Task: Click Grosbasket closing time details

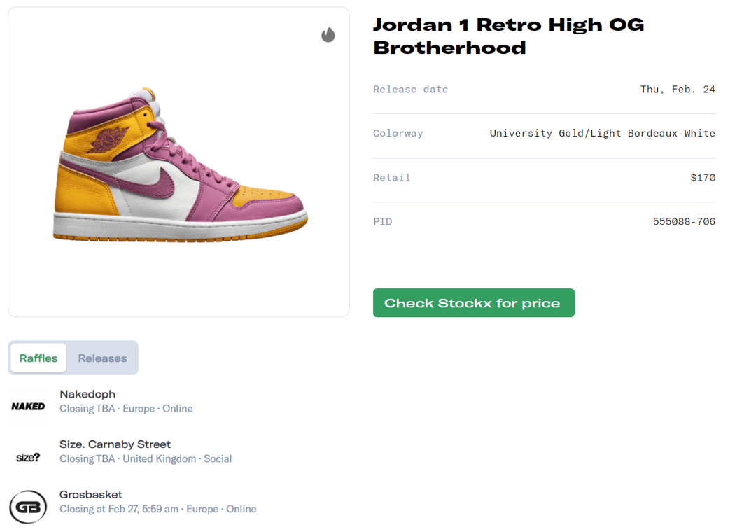Action: click(x=157, y=509)
